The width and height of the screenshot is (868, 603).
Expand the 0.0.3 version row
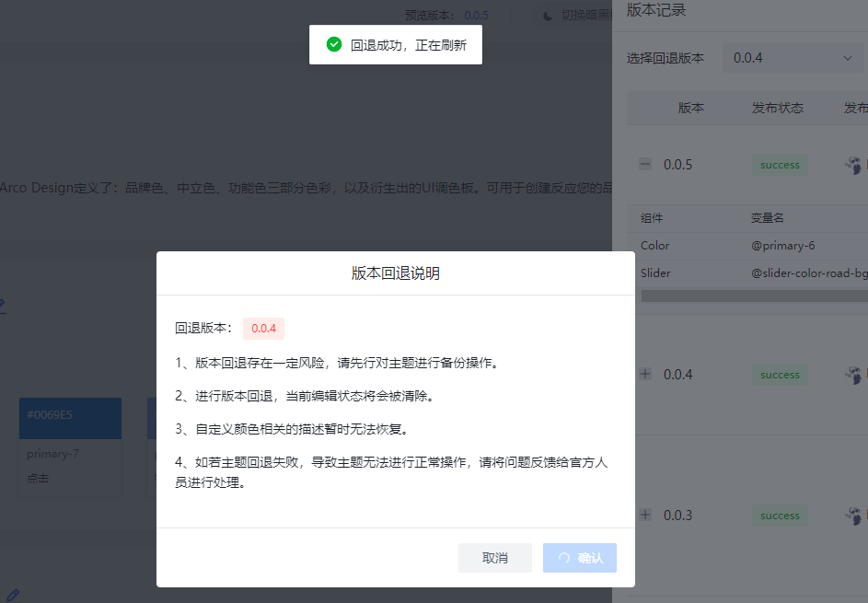[x=645, y=515]
